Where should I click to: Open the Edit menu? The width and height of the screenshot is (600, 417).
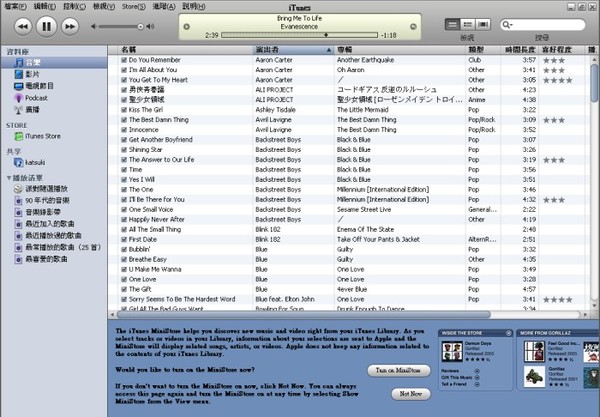point(45,7)
